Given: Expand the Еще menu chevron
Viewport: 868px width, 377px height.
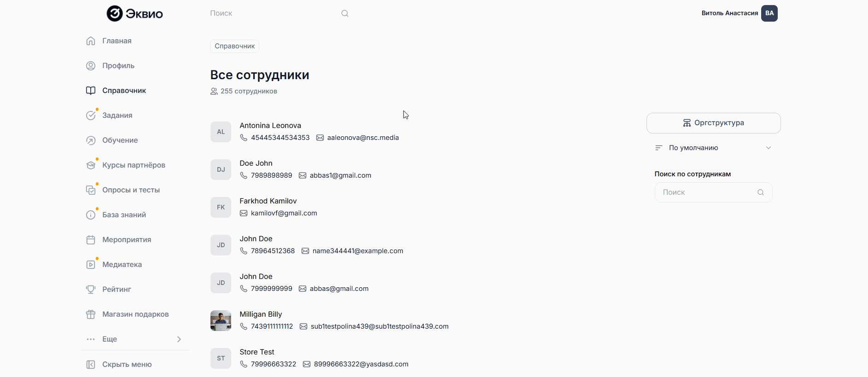Looking at the screenshot, I should click(179, 339).
